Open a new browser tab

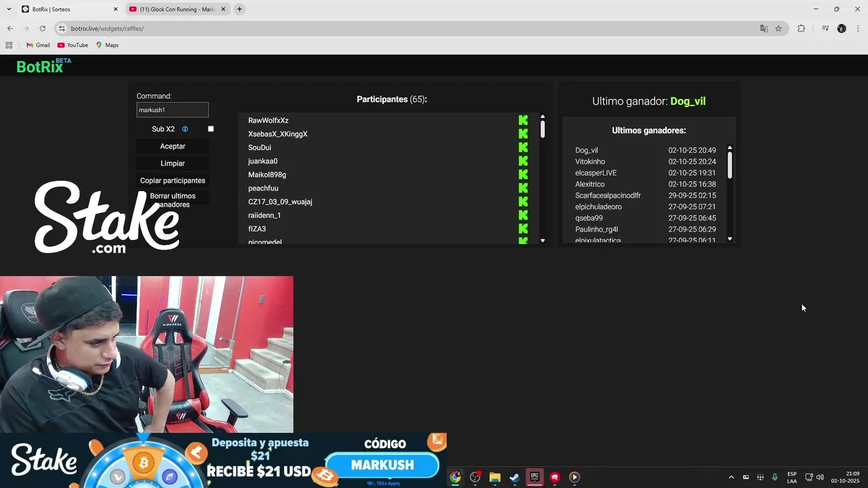(x=239, y=9)
